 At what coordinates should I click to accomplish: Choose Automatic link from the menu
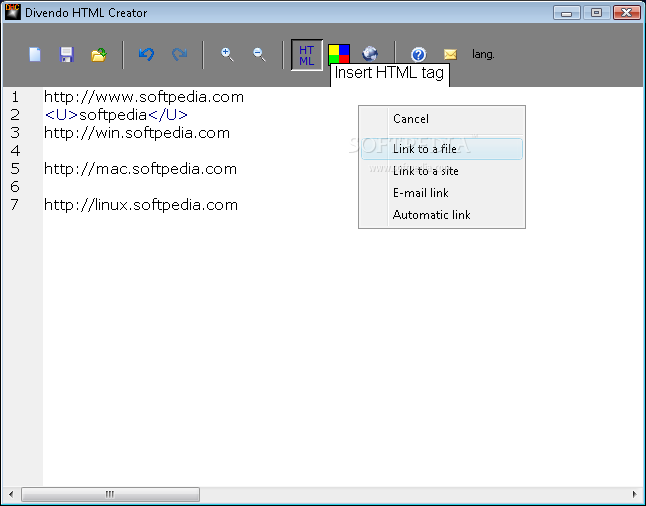(x=442, y=215)
